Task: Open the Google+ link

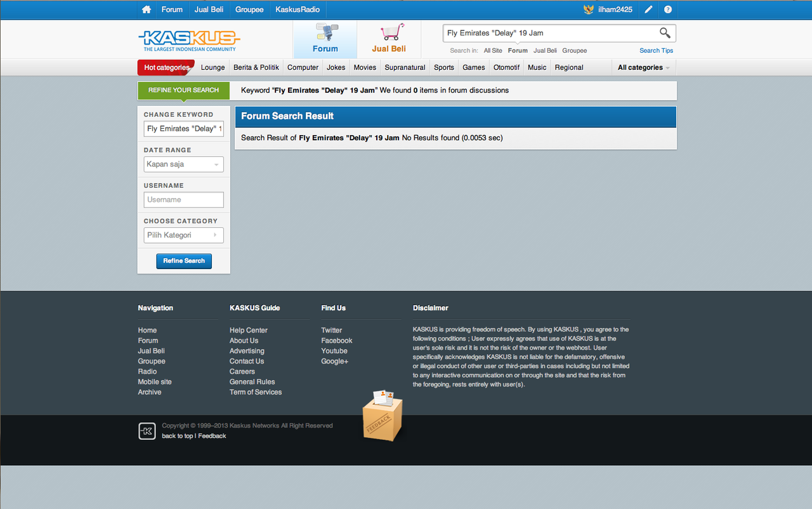Action: (335, 361)
